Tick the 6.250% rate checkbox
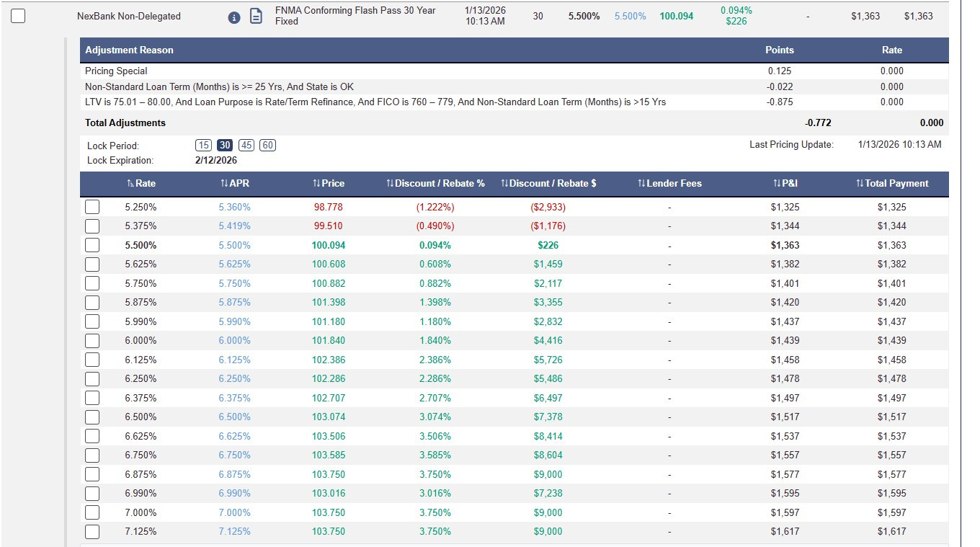Image resolution: width=980 pixels, height=547 pixels. (92, 378)
